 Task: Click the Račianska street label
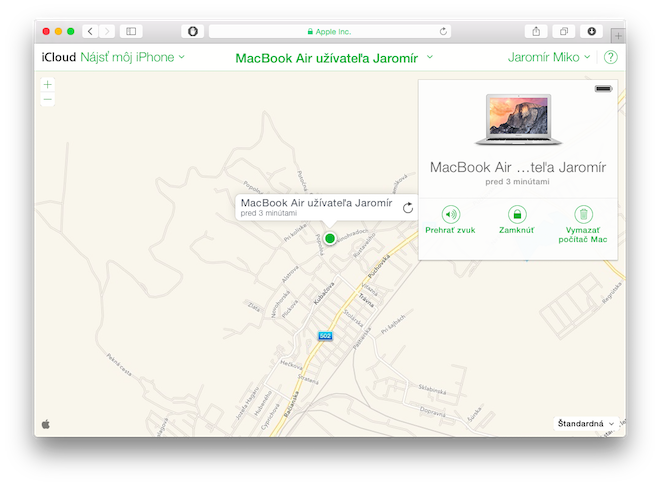pos(291,404)
